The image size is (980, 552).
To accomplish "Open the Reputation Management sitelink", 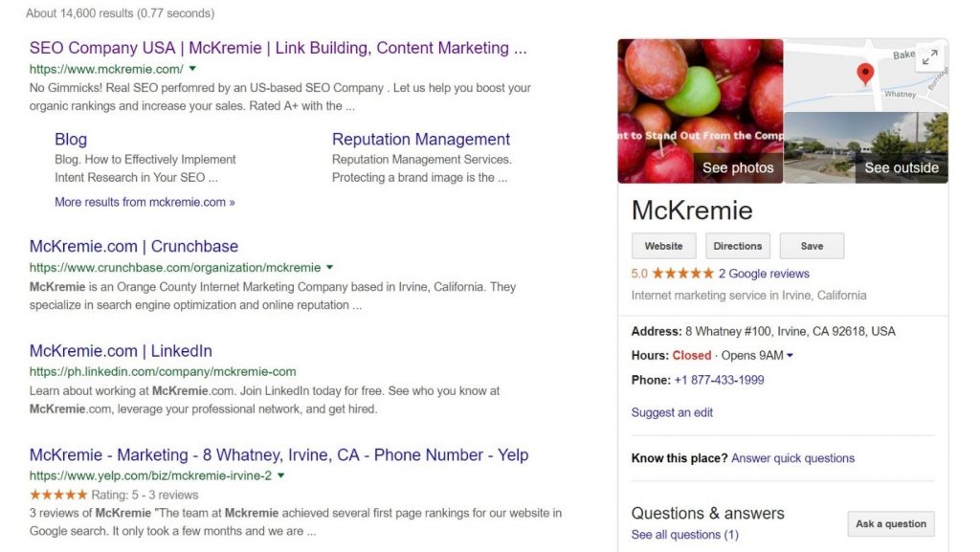I will tap(421, 140).
